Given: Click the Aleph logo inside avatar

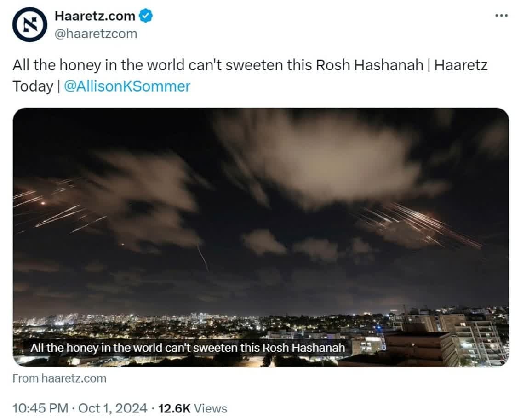Looking at the screenshot, I should click(x=30, y=24).
